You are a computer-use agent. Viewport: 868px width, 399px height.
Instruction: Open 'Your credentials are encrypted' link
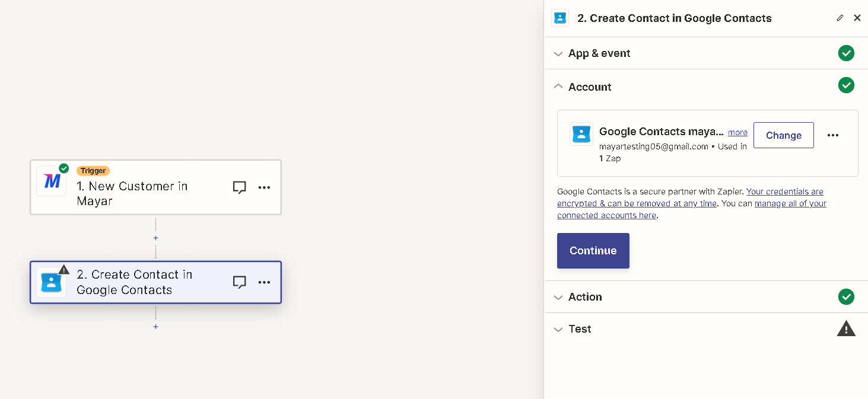[x=690, y=197]
